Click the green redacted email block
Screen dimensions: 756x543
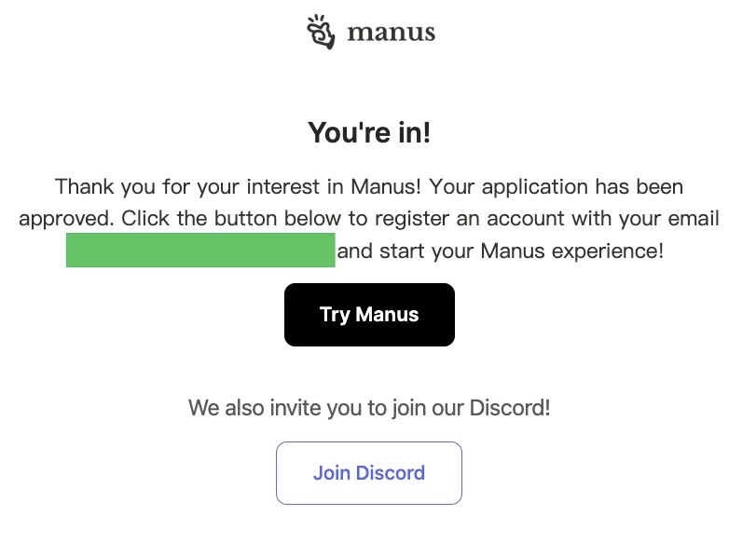point(200,250)
